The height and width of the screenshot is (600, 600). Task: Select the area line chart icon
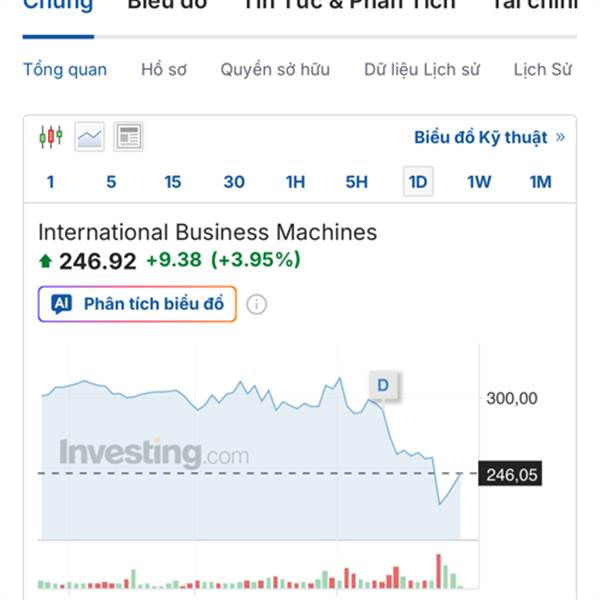pos(90,137)
